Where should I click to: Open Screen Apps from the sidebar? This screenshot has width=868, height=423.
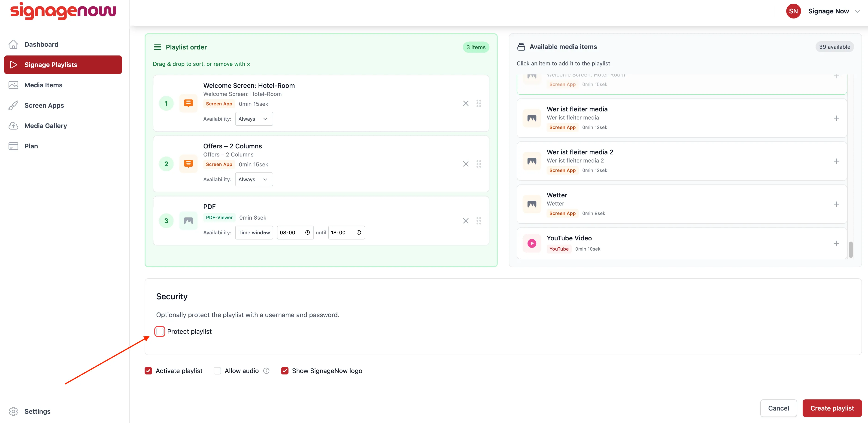44,105
